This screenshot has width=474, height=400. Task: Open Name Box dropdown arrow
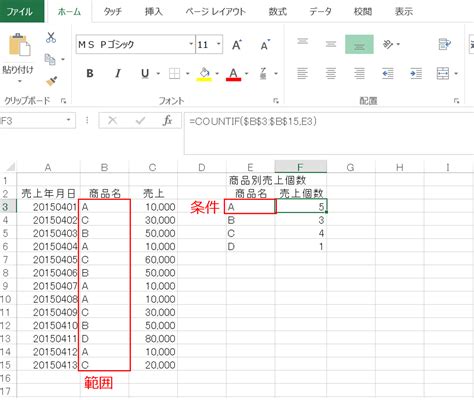(x=68, y=120)
